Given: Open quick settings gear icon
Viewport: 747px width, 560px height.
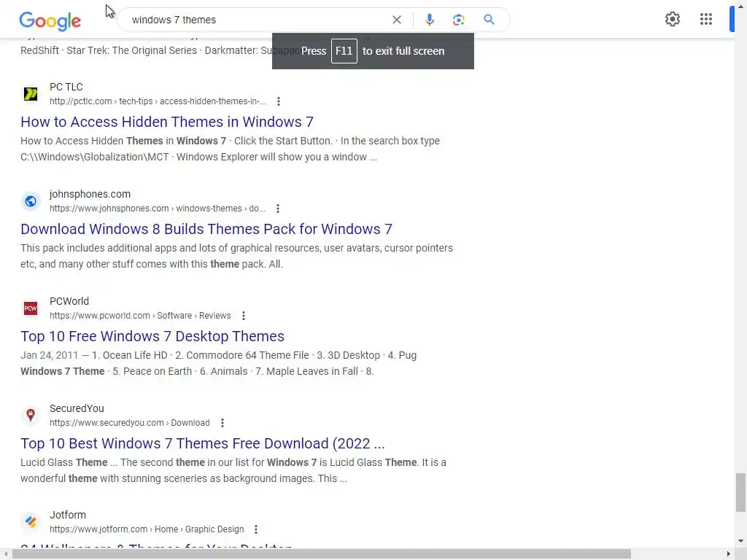Looking at the screenshot, I should (672, 19).
